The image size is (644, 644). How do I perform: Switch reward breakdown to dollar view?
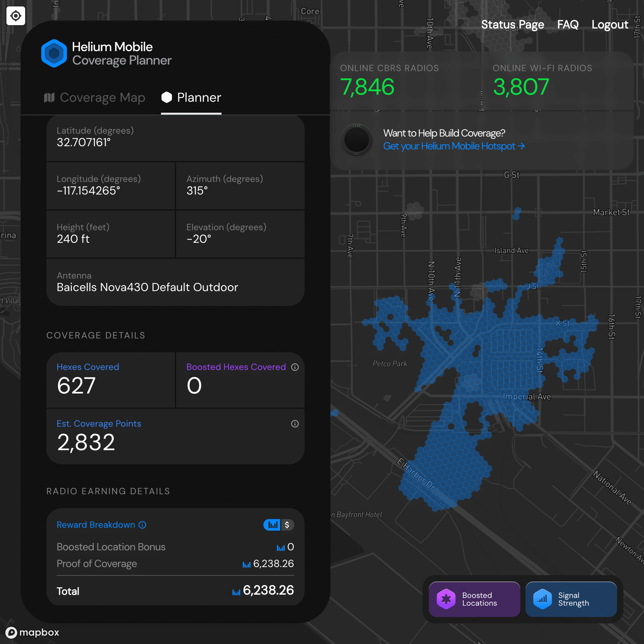[x=287, y=525]
